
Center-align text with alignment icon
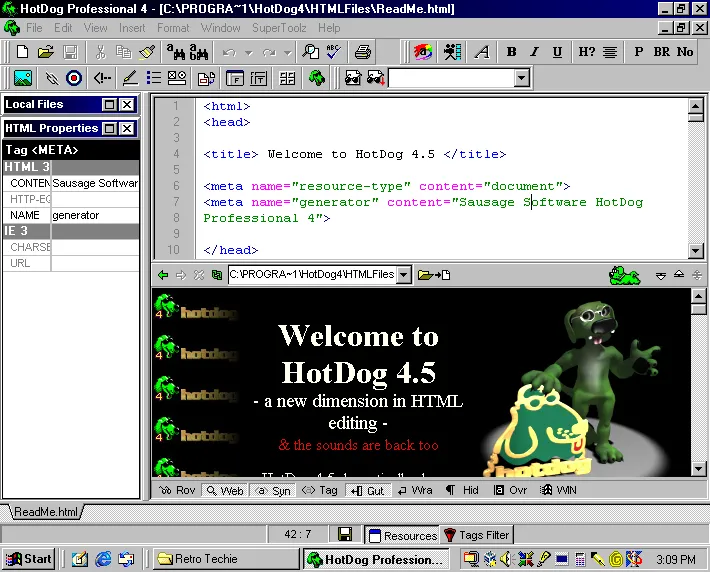coord(610,52)
